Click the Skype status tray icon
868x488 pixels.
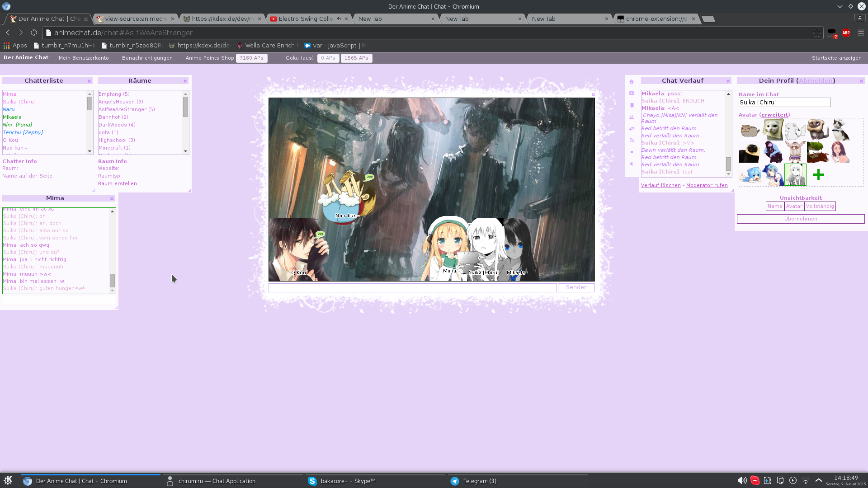(x=755, y=481)
